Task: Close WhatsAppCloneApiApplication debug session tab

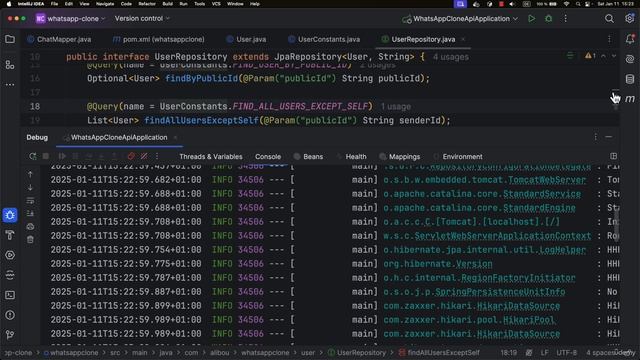Action: click(x=176, y=138)
